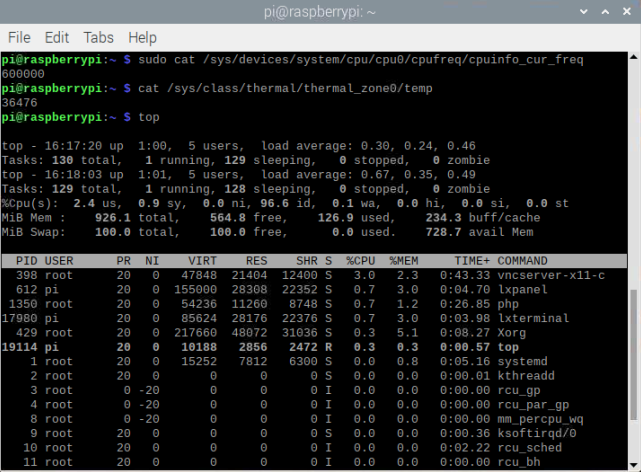The height and width of the screenshot is (472, 641).
Task: Click the COMMAND column header
Action: 522,261
